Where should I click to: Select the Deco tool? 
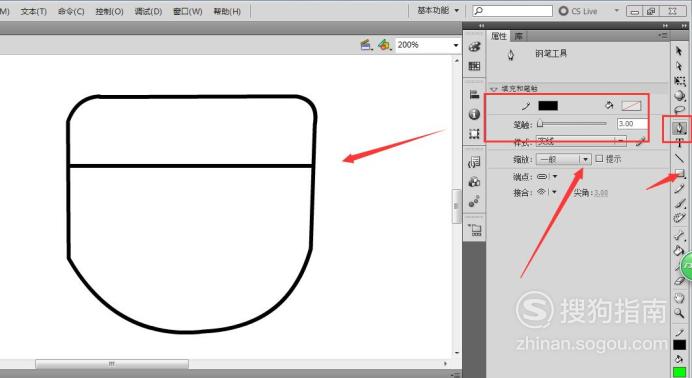(679, 217)
